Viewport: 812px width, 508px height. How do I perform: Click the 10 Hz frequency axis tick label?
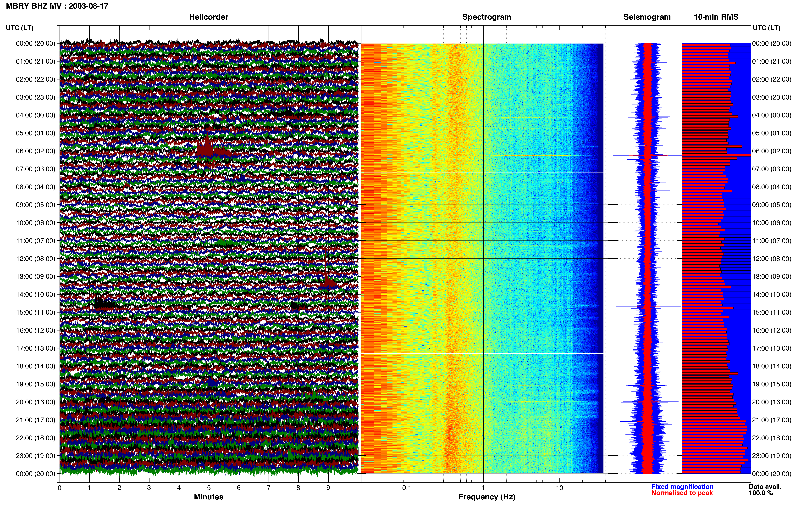point(559,487)
